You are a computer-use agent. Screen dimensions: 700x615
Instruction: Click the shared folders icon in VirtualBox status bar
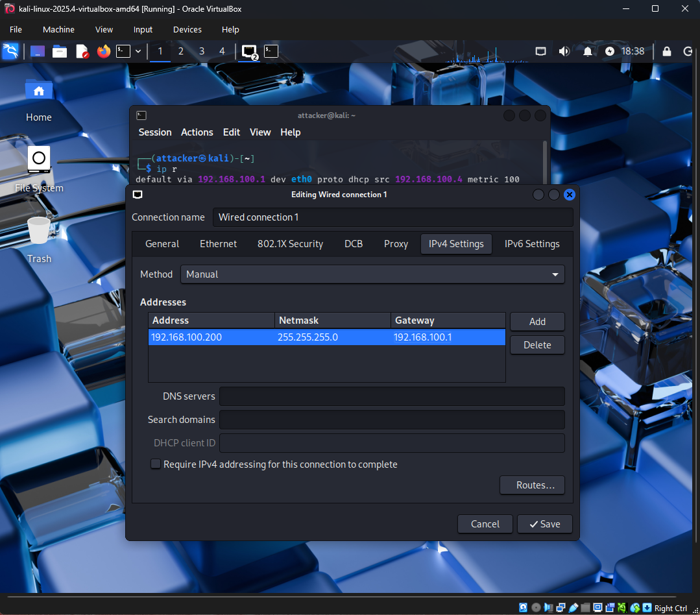[x=585, y=608]
